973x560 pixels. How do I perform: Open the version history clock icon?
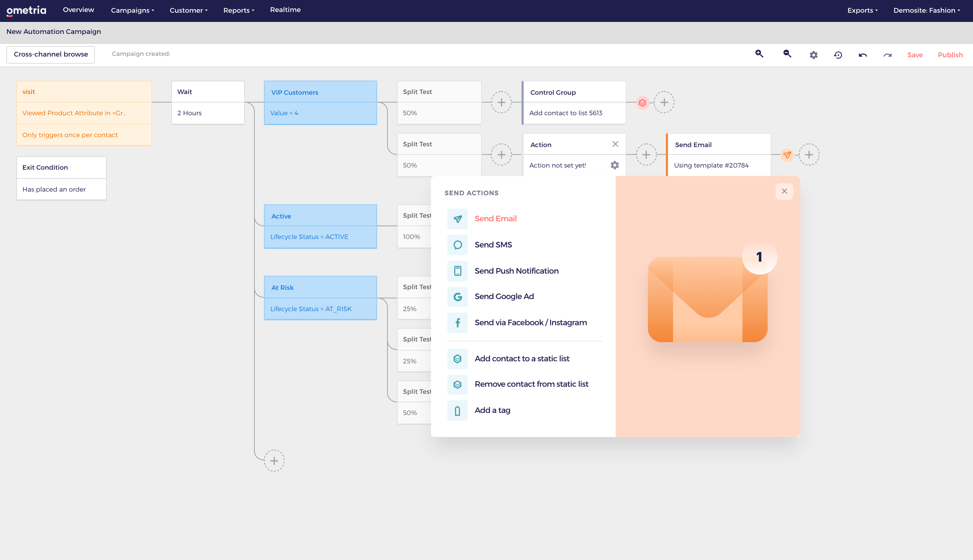(x=838, y=55)
